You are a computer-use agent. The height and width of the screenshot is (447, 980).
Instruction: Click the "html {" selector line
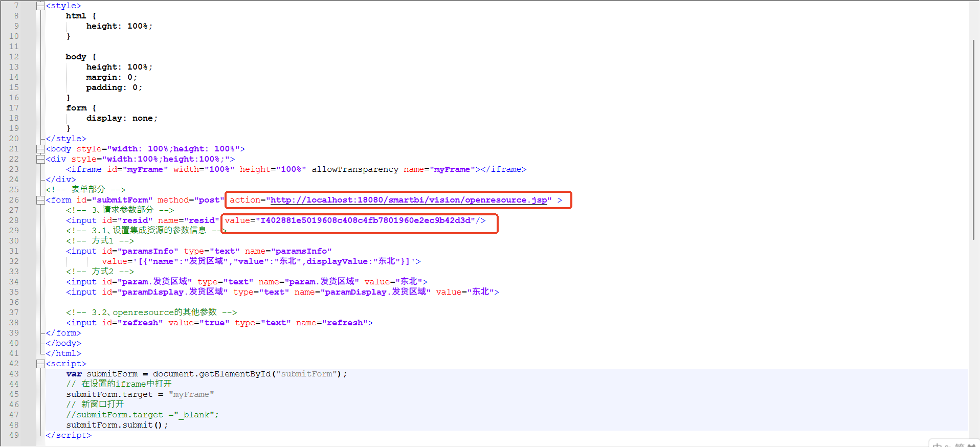tap(81, 16)
